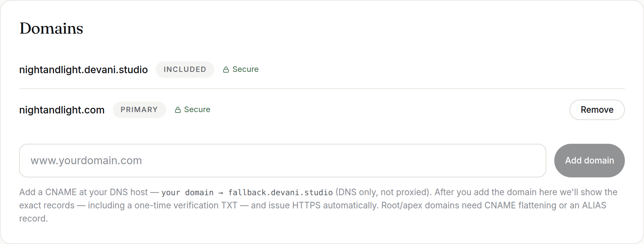Screen dimensions: 644x244
Task: Click the 'DNS only, not proxied' note
Action: 383,192
